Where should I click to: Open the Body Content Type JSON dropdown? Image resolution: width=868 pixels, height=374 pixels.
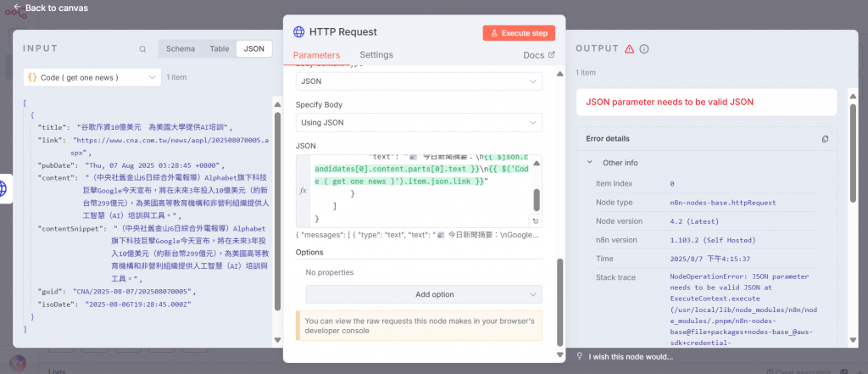click(419, 81)
